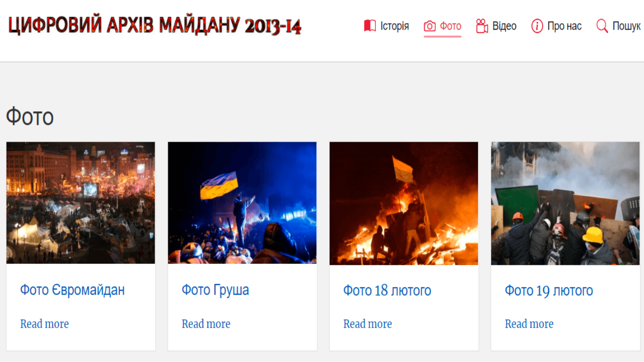Click the book icon next to Історія

point(370,26)
